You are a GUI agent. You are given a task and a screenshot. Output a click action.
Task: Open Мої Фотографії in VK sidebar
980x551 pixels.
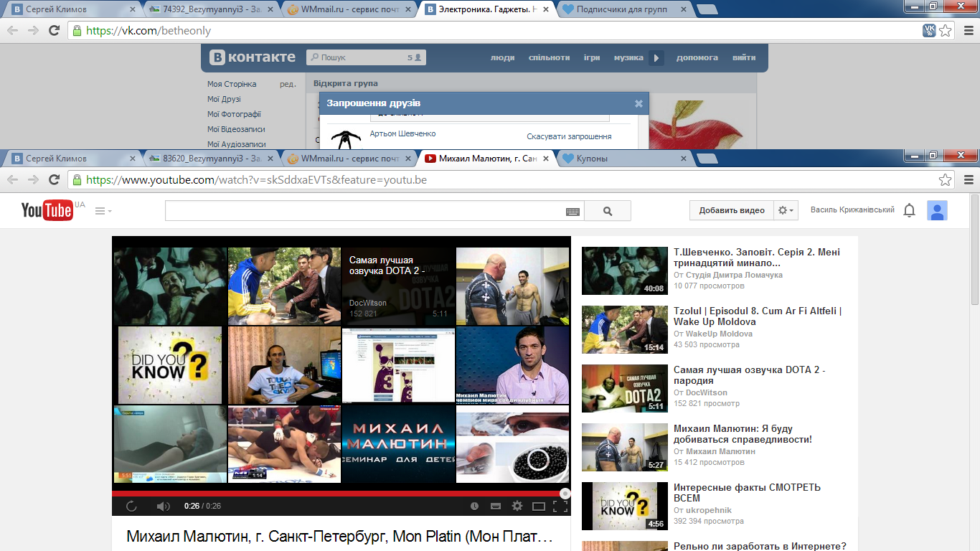click(234, 114)
